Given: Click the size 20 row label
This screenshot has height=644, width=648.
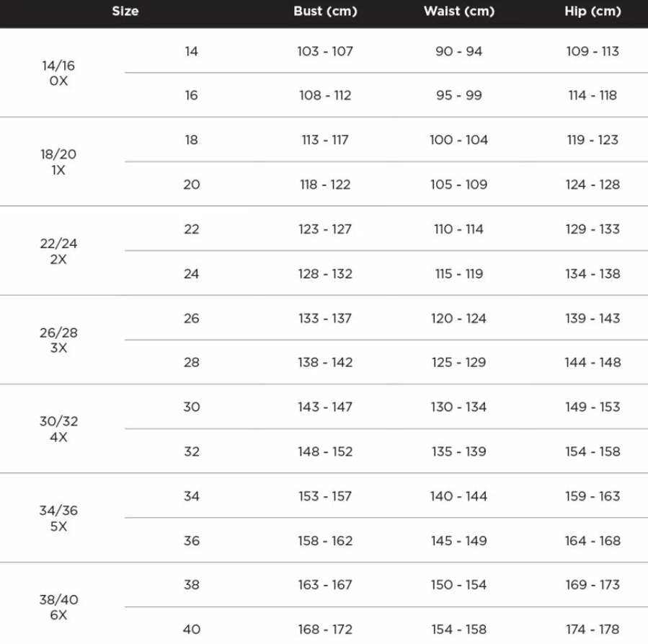Looking at the screenshot, I should [x=191, y=185].
